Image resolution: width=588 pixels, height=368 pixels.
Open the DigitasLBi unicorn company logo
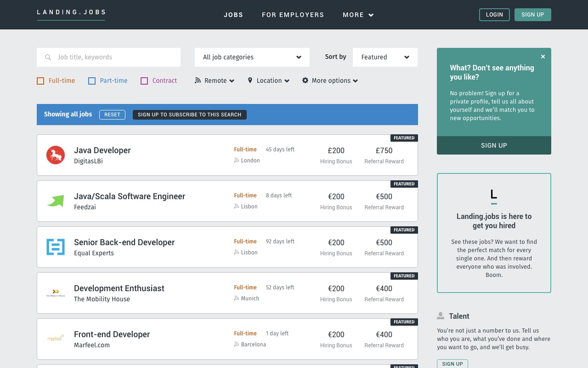click(56, 155)
